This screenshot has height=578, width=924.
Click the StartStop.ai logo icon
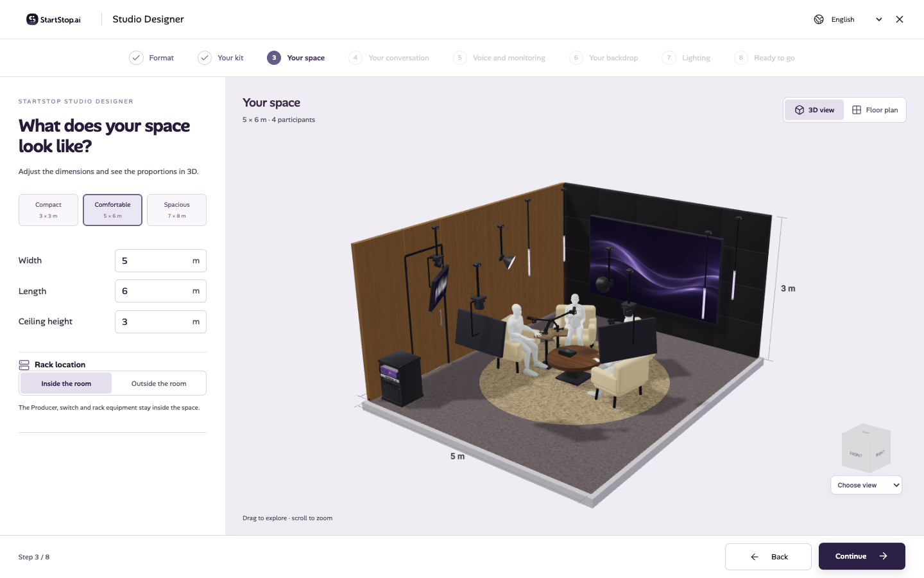coord(32,19)
